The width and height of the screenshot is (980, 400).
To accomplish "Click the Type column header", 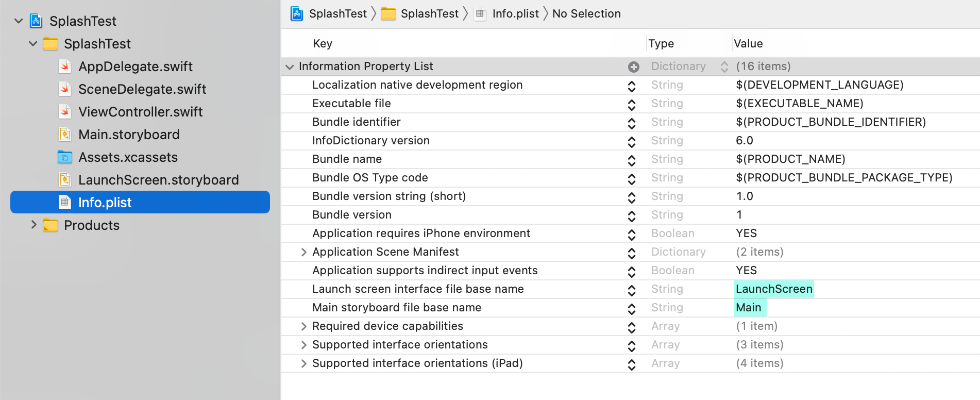I will coord(661,44).
